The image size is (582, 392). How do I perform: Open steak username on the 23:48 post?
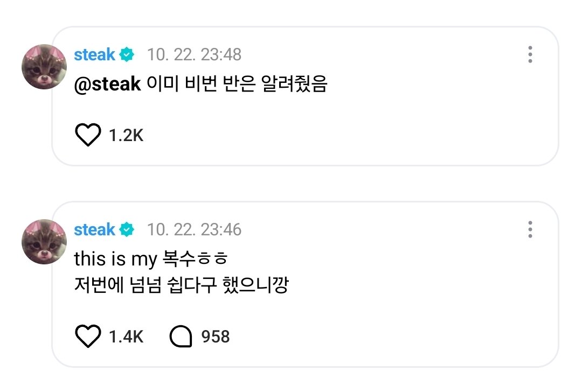click(95, 54)
